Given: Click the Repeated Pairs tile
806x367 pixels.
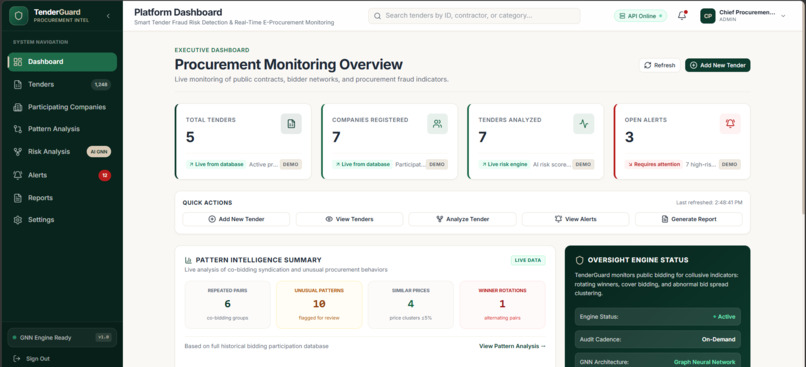Looking at the screenshot, I should [227, 304].
